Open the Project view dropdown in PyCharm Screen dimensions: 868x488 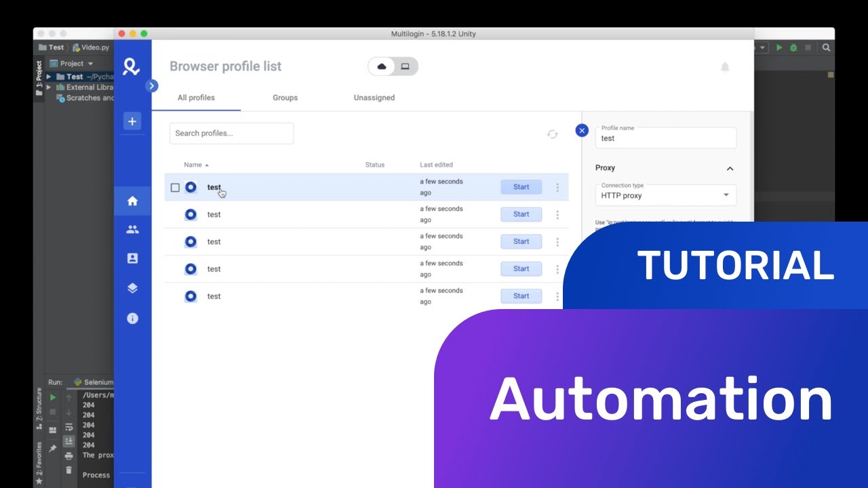click(71, 64)
